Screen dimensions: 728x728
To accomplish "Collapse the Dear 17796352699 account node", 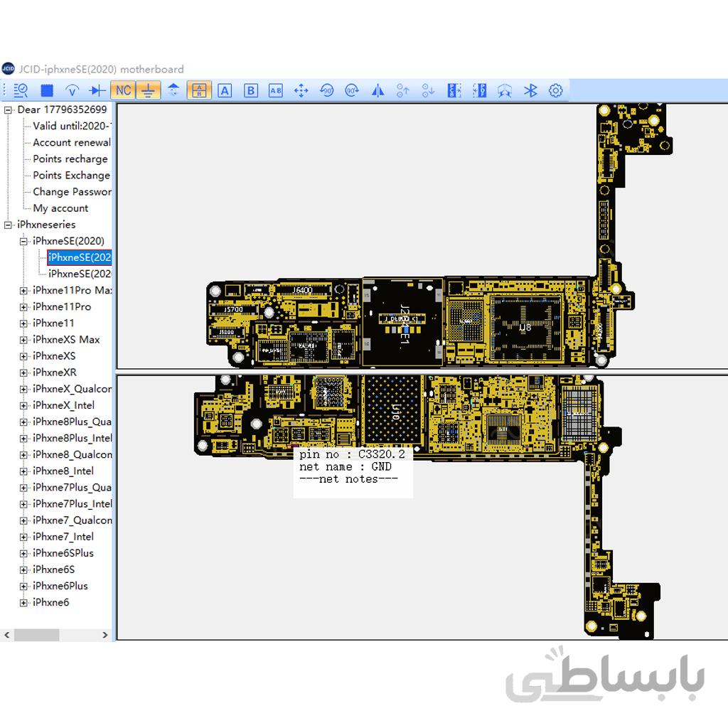I will click(x=8, y=110).
